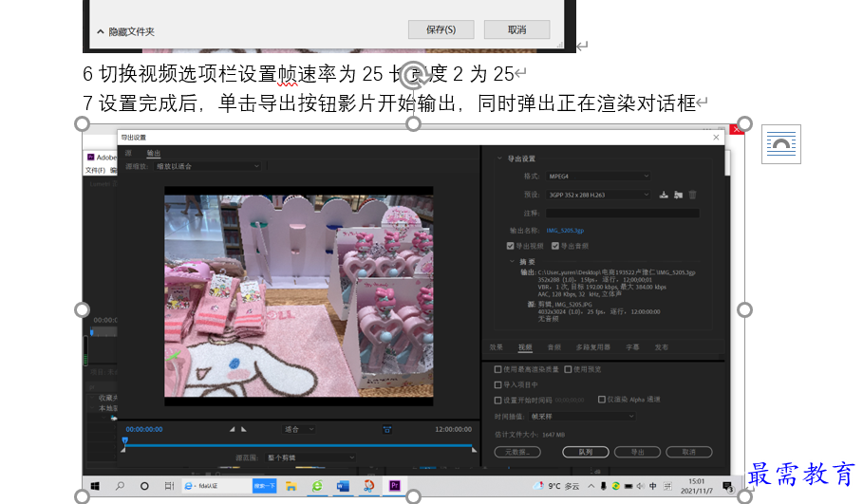Screen dimensions: 863x504
Task: Toggle the Export Audio (导出音频) checkbox
Action: coord(555,246)
